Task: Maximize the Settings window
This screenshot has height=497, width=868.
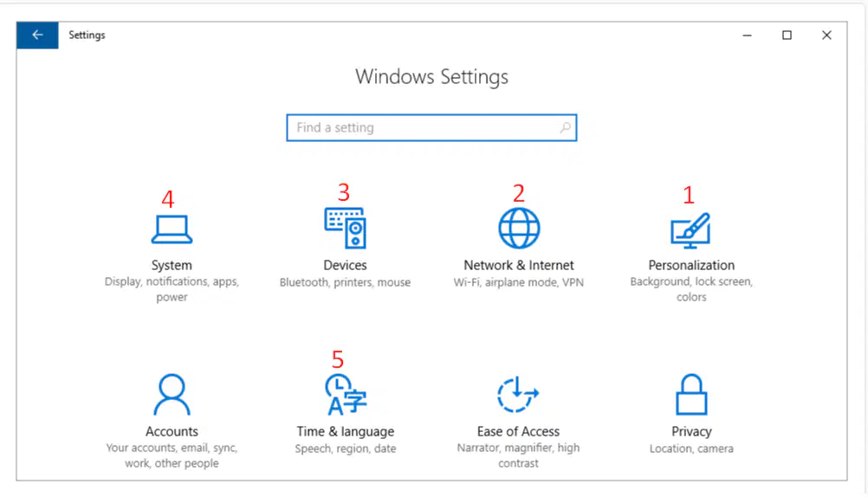Action: [x=787, y=35]
